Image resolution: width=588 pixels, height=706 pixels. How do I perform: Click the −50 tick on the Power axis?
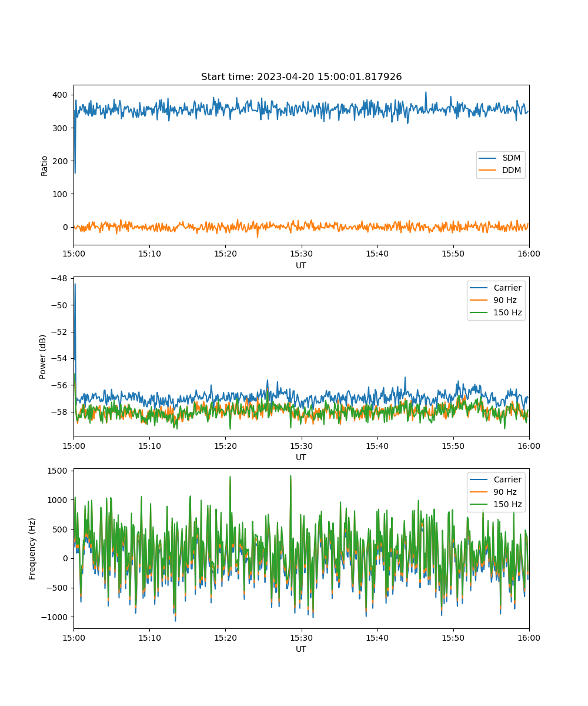pyautogui.click(x=59, y=305)
